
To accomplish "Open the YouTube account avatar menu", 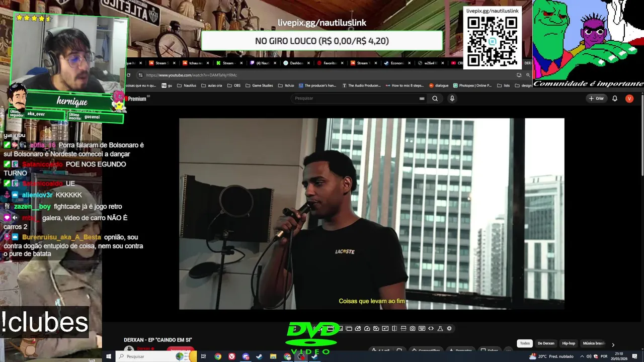I will pyautogui.click(x=629, y=99).
